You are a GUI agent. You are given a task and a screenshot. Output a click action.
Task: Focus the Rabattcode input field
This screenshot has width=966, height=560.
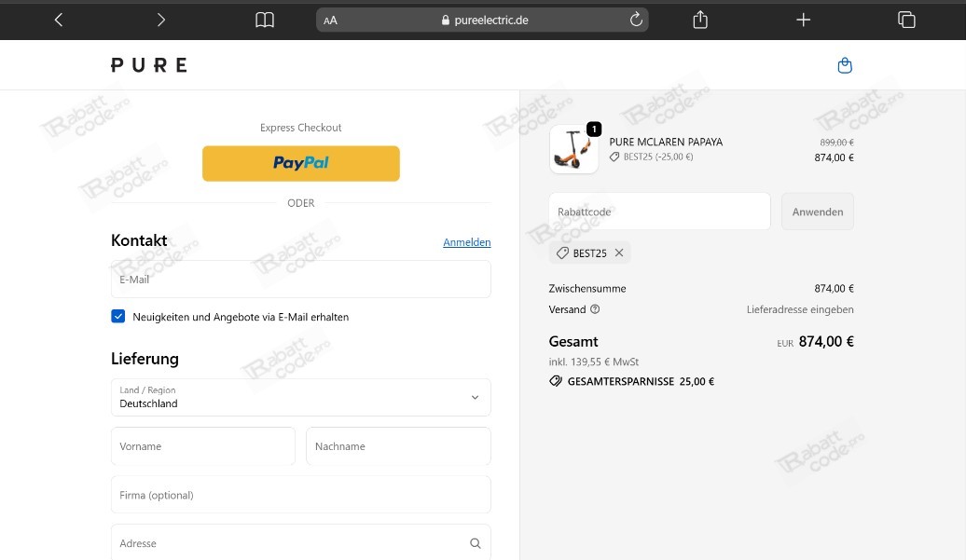click(659, 212)
